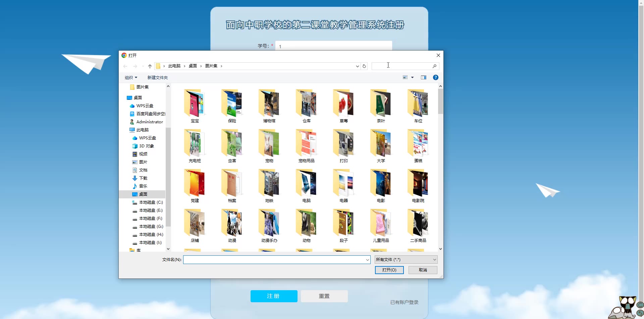The width and height of the screenshot is (644, 319).
Task: Open the 博物馆 folder
Action: (x=269, y=106)
